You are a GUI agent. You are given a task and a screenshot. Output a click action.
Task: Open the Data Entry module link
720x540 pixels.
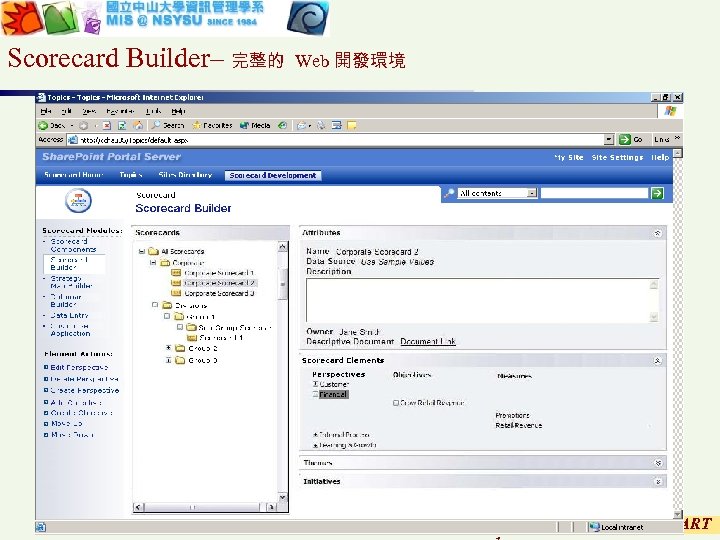69,315
